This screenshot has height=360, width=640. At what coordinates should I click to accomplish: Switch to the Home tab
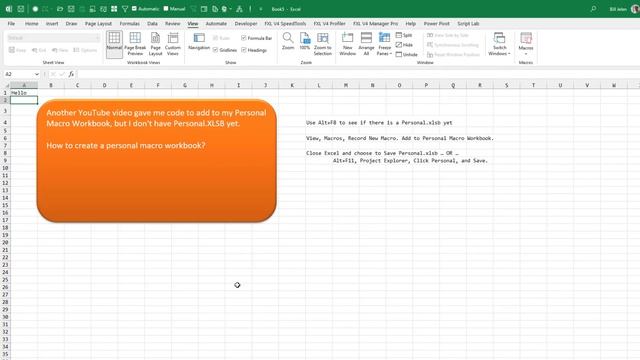click(x=31, y=24)
